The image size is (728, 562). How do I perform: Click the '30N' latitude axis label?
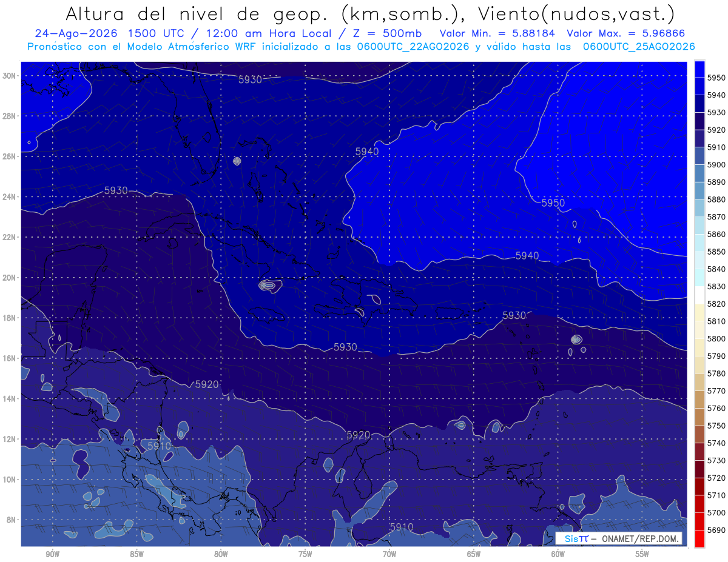9,75
